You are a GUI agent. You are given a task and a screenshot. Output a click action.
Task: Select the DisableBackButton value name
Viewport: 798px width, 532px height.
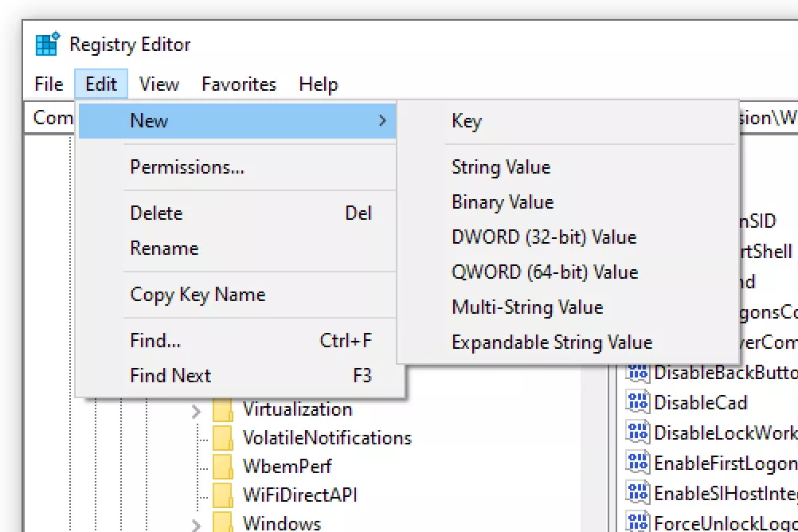click(726, 373)
